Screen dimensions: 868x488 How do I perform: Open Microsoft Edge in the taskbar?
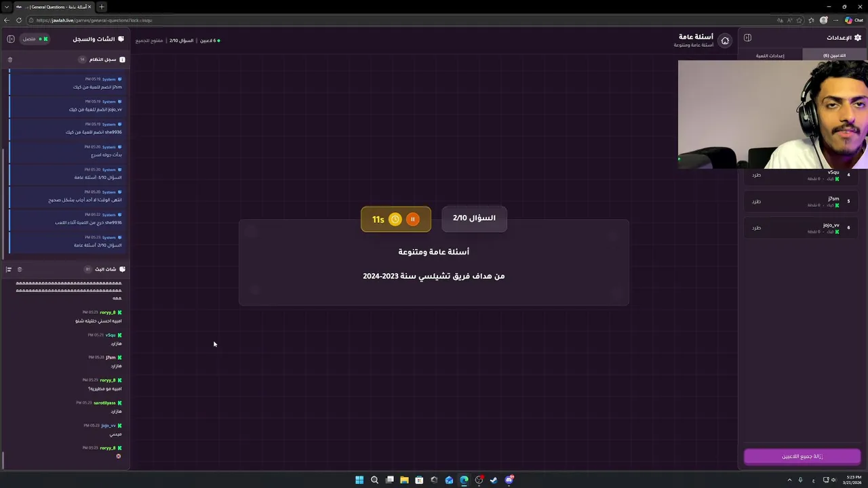[464, 480]
